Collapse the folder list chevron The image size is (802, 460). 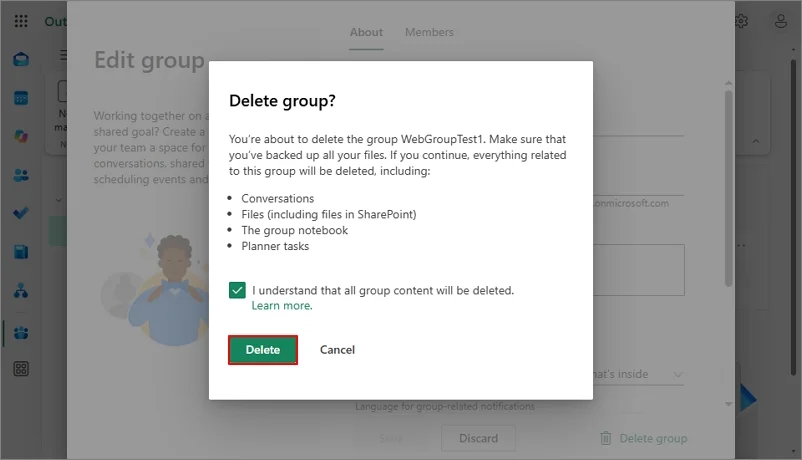point(58,200)
